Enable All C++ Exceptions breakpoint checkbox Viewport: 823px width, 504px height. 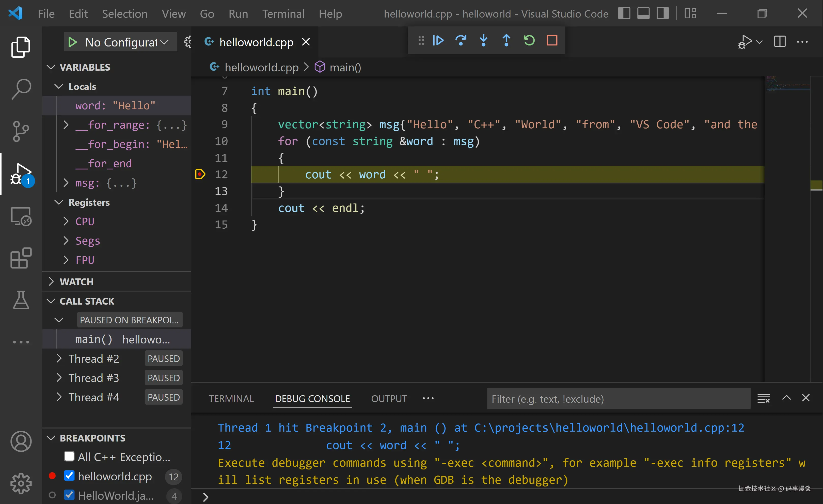[x=69, y=456]
